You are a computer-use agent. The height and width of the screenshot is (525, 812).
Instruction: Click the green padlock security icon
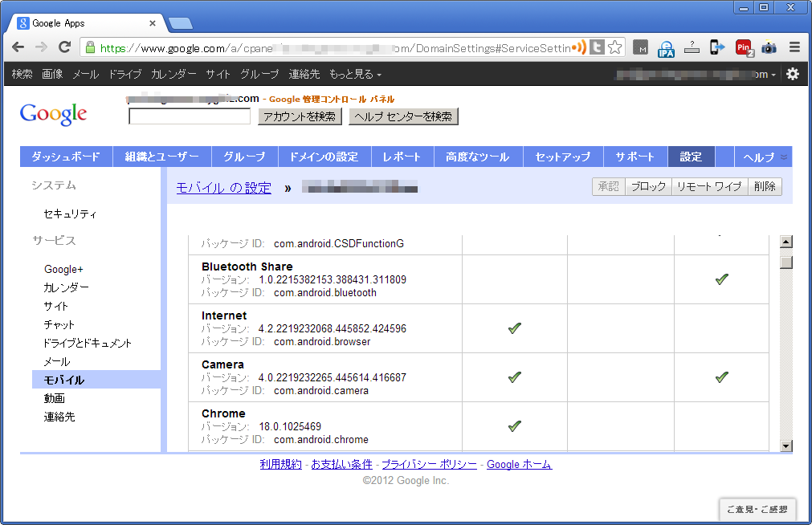(90, 47)
